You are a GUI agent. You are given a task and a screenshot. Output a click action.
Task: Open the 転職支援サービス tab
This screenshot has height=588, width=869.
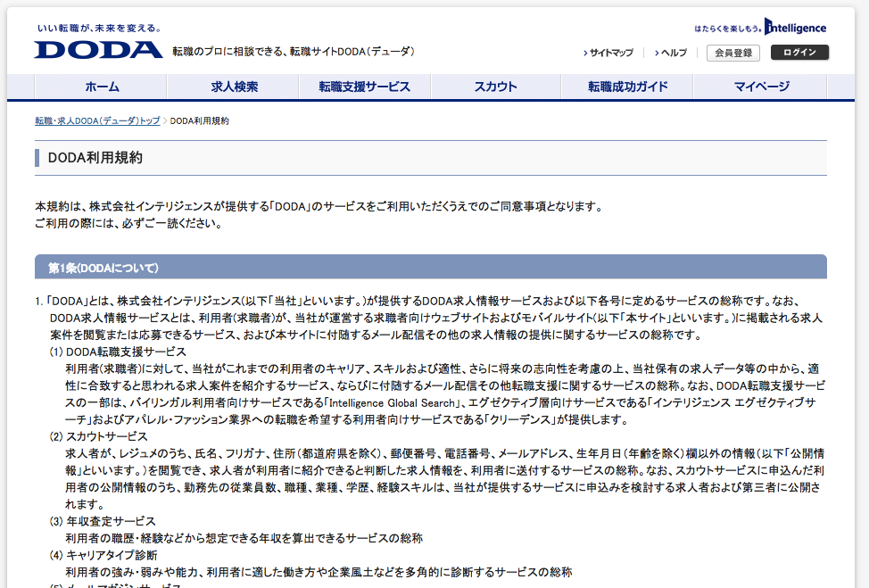(365, 87)
